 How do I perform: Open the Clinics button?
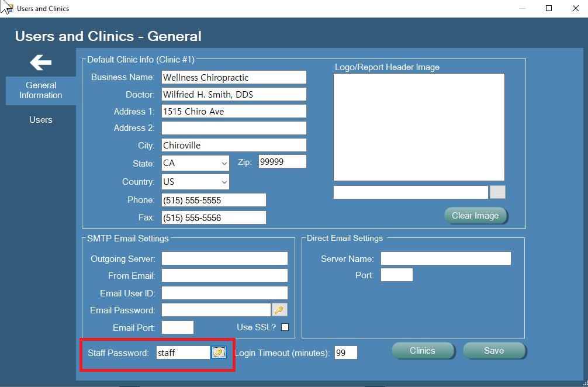pos(423,350)
